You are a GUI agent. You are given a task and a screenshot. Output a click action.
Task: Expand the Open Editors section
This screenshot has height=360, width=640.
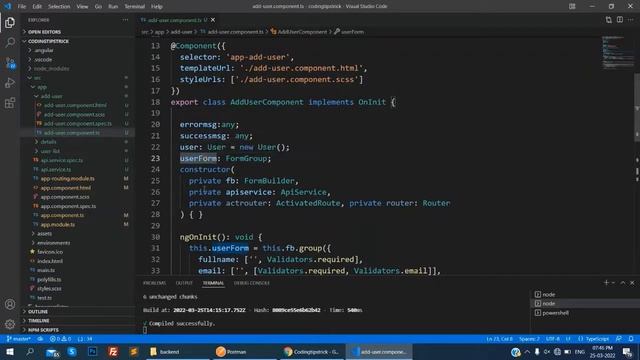pyautogui.click(x=78, y=32)
